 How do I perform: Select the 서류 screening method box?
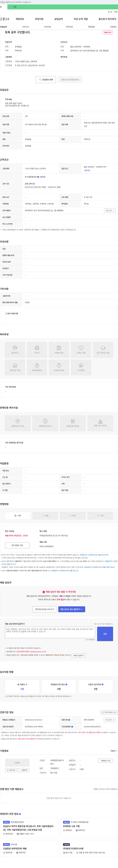18,516
